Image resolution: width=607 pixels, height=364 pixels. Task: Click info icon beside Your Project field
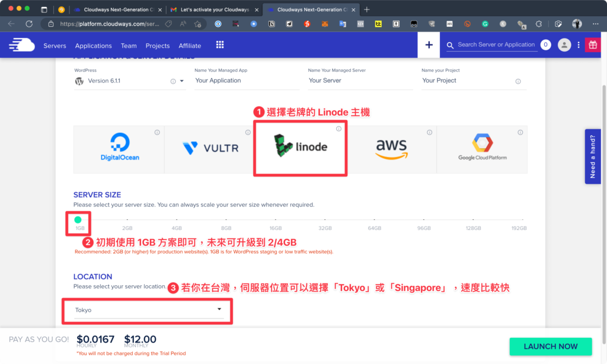(x=518, y=81)
